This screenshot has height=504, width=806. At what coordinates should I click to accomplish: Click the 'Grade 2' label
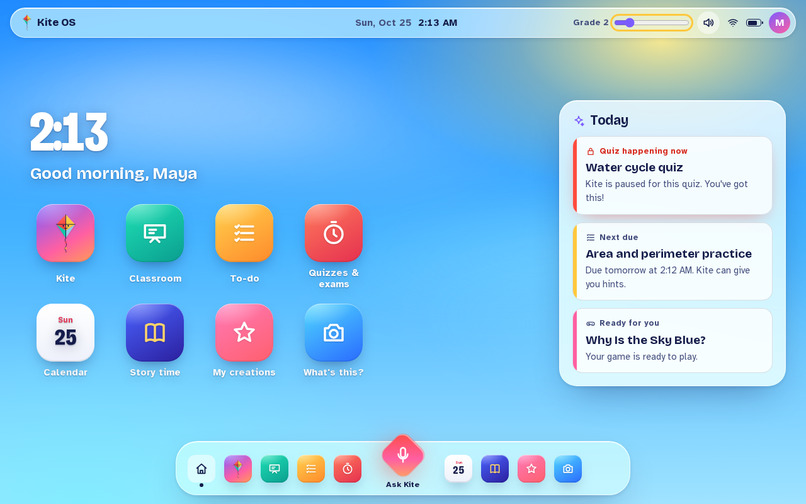pos(591,23)
